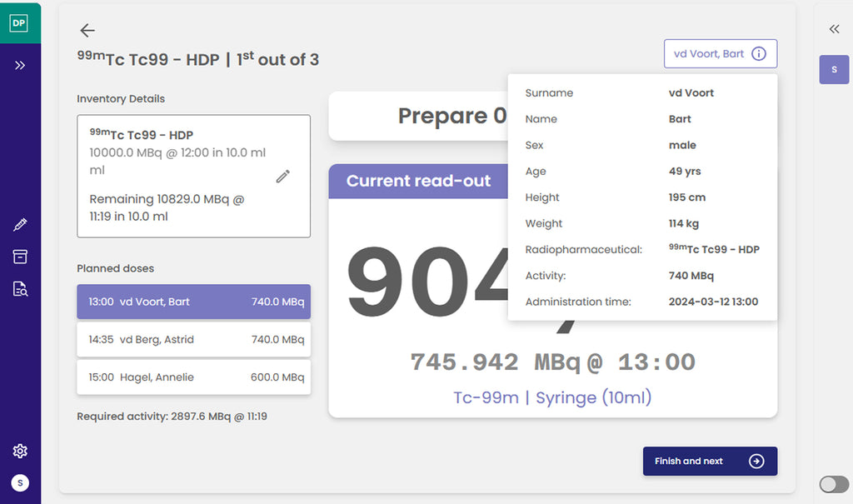The width and height of the screenshot is (853, 504).
Task: Select the 13:00 vd Voort, Bart planned dose
Action: tap(193, 302)
